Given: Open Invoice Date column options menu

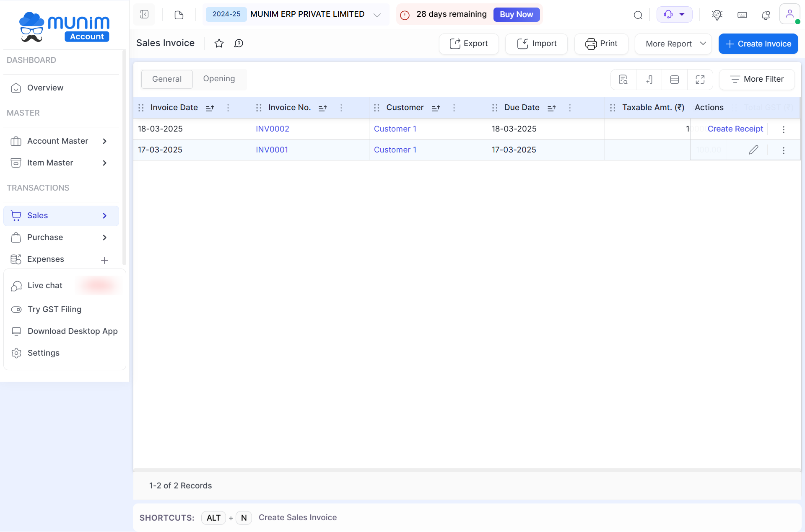Looking at the screenshot, I should pos(228,108).
